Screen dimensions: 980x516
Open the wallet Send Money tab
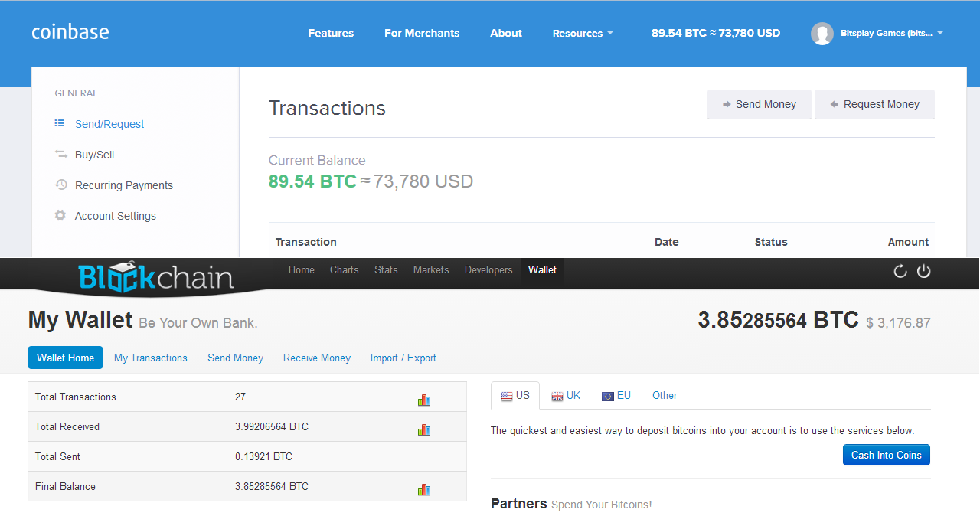click(x=235, y=358)
